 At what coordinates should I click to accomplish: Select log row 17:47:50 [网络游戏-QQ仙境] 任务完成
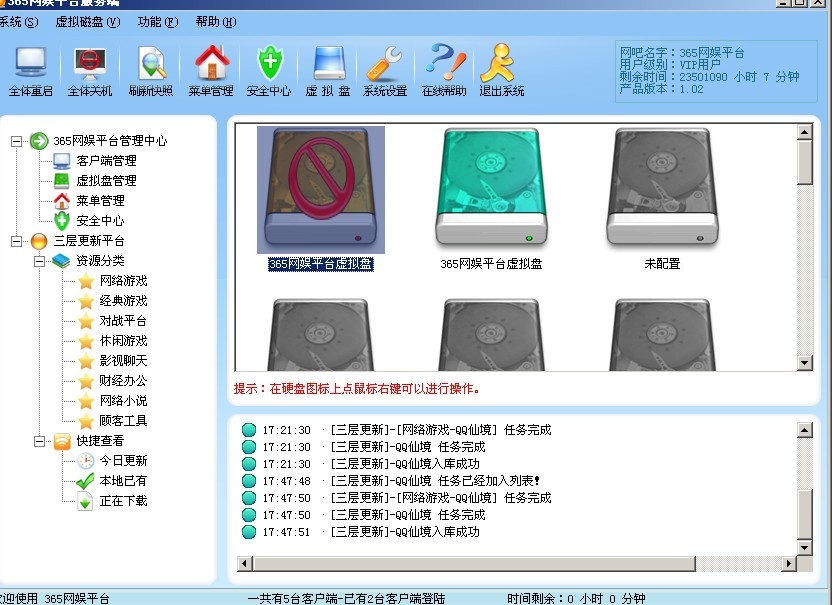[x=397, y=498]
